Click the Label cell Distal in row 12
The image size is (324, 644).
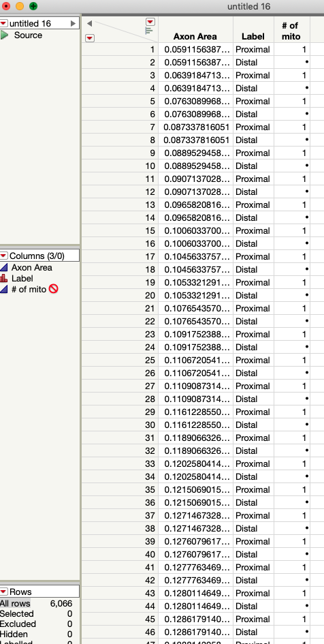(x=253, y=191)
